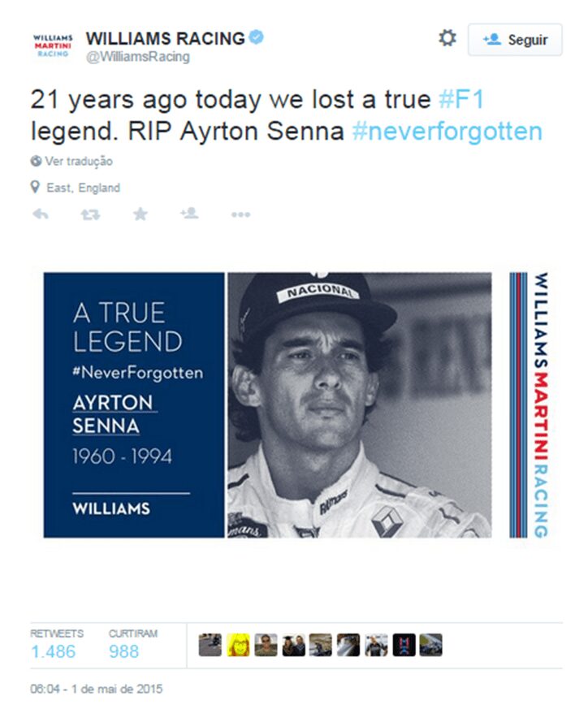588x722 pixels.
Task: View the 1.486 retweets list
Action: point(53,651)
